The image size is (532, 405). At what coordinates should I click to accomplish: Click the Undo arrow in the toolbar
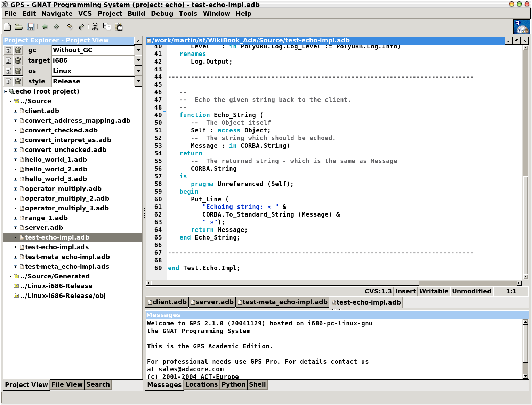pyautogui.click(x=70, y=27)
